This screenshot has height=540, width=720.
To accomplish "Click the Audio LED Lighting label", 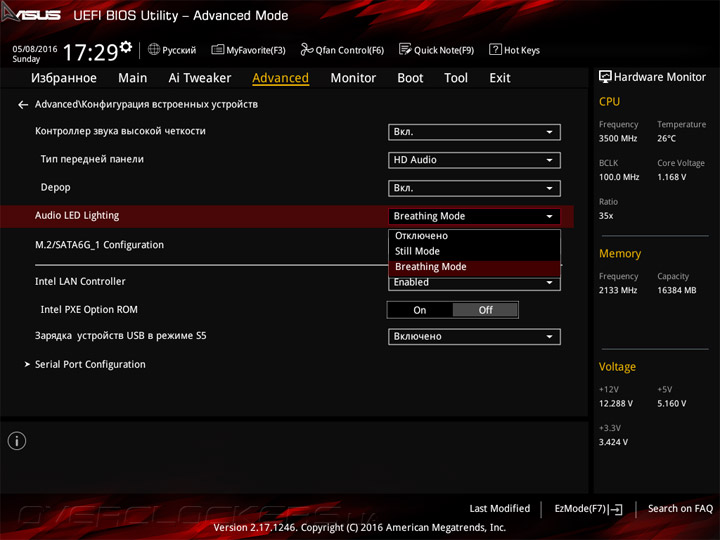I will pos(77,215).
